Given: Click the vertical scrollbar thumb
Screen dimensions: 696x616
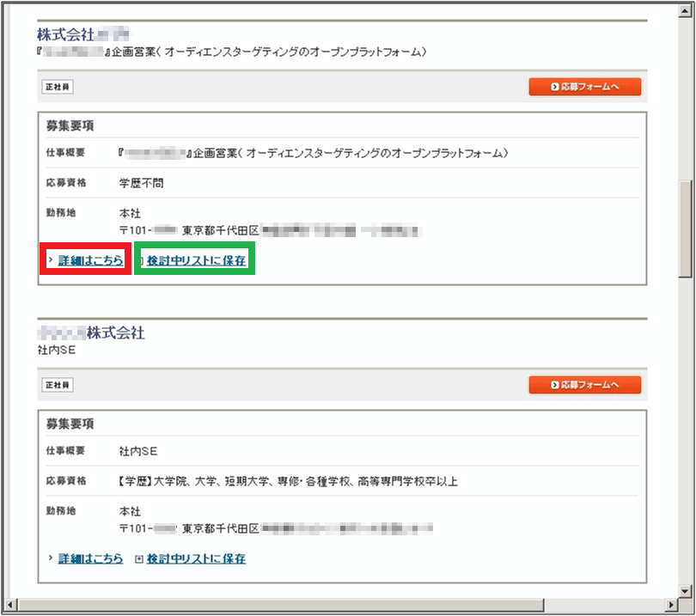Looking at the screenshot, I should pyautogui.click(x=685, y=228).
